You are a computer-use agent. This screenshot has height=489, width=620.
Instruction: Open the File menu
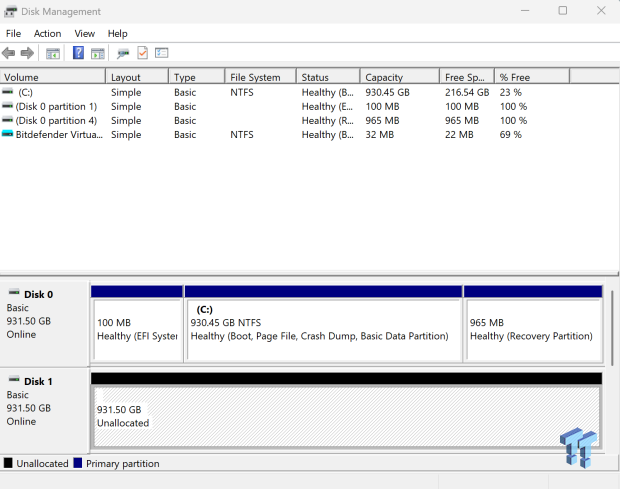(13, 34)
